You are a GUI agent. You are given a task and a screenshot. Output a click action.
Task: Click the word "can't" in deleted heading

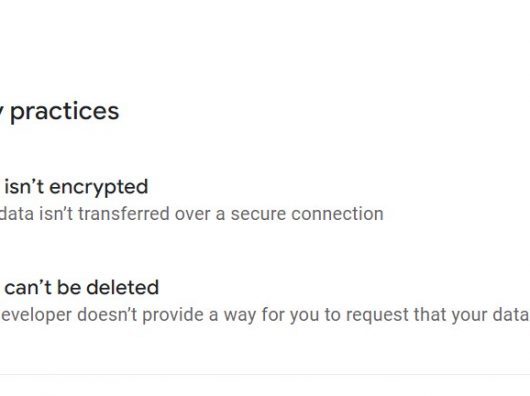click(x=28, y=288)
